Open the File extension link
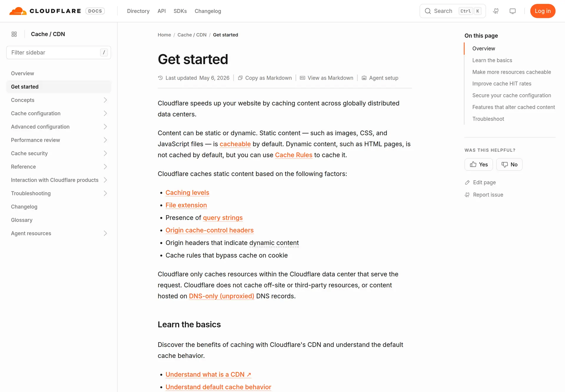 click(186, 205)
